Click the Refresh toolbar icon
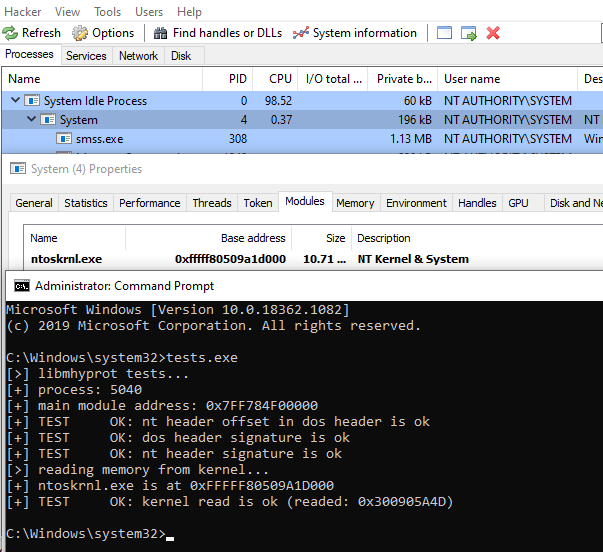Viewport: 603px width, 552px height. [x=10, y=33]
